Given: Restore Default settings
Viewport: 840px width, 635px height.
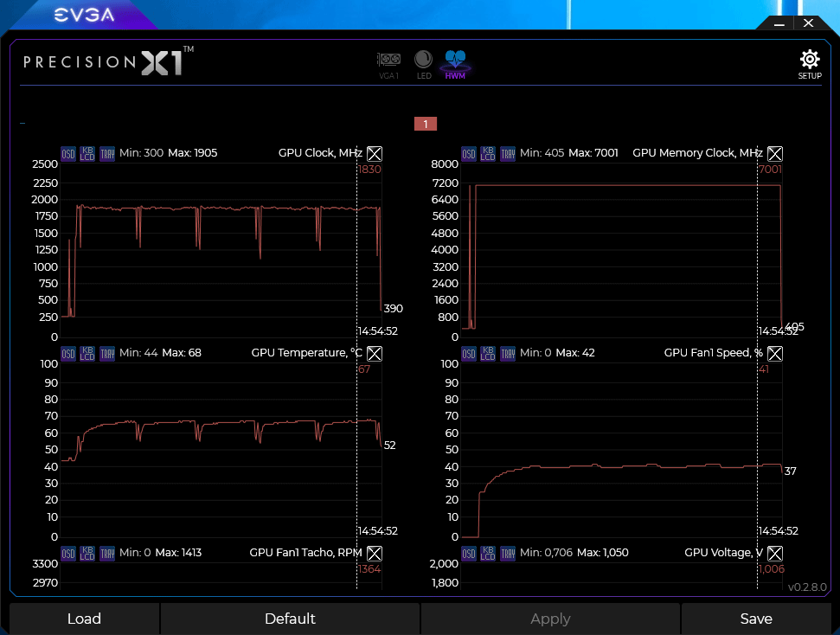Looking at the screenshot, I should tap(290, 619).
